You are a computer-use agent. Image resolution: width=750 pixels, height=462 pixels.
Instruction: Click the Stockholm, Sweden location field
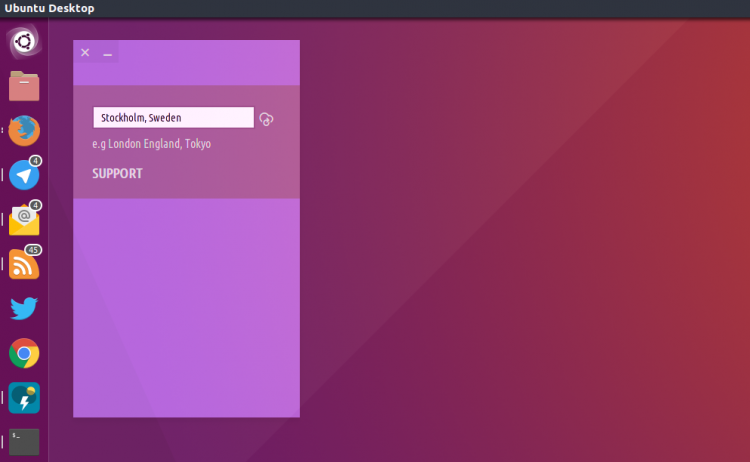[174, 118]
